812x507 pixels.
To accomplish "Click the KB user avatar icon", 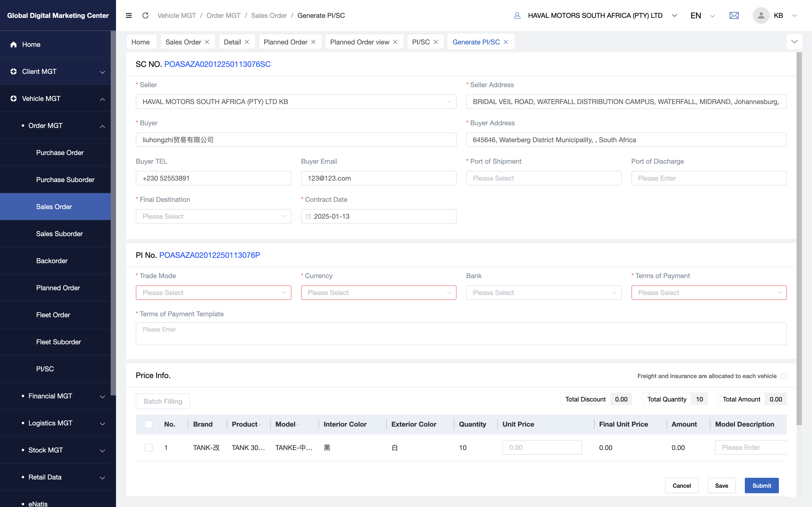I will [x=761, y=15].
